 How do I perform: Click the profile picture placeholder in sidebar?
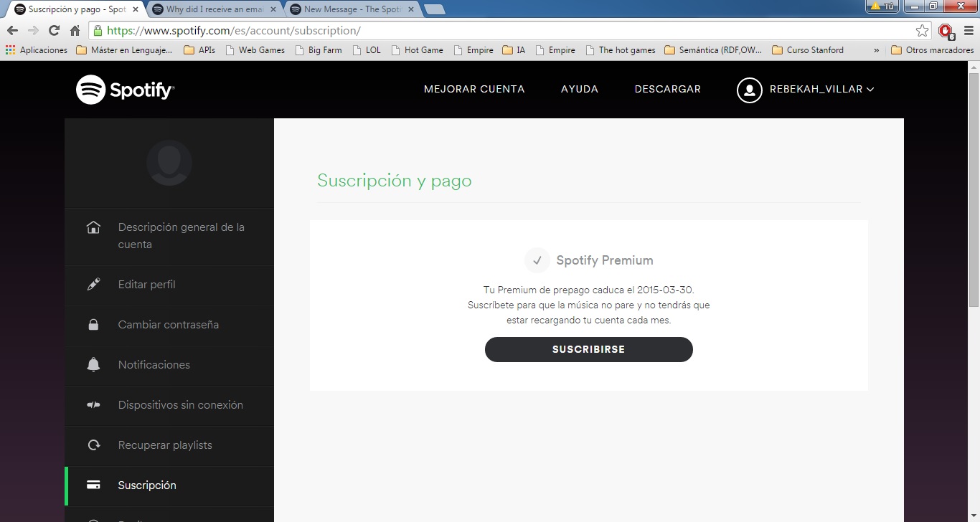tap(169, 163)
